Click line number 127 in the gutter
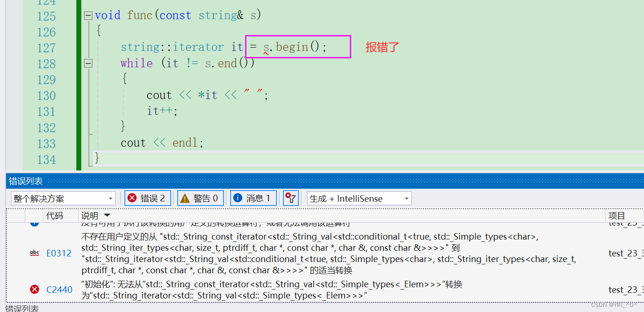 click(46, 48)
